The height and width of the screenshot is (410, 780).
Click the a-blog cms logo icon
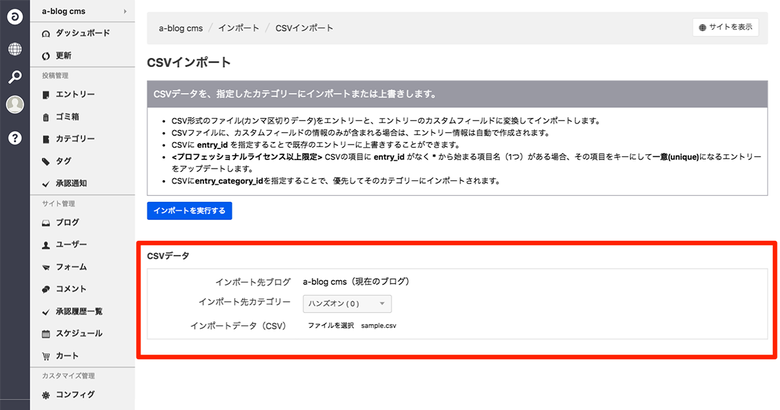pyautogui.click(x=15, y=17)
